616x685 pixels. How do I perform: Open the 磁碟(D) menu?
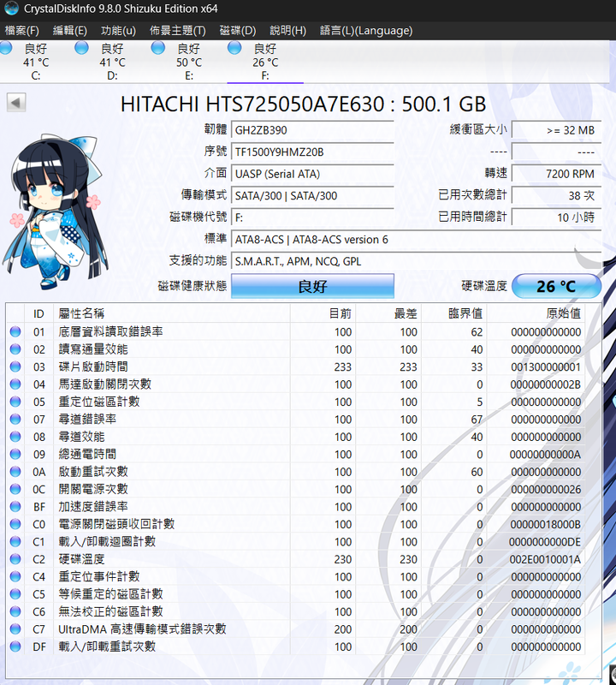click(238, 31)
